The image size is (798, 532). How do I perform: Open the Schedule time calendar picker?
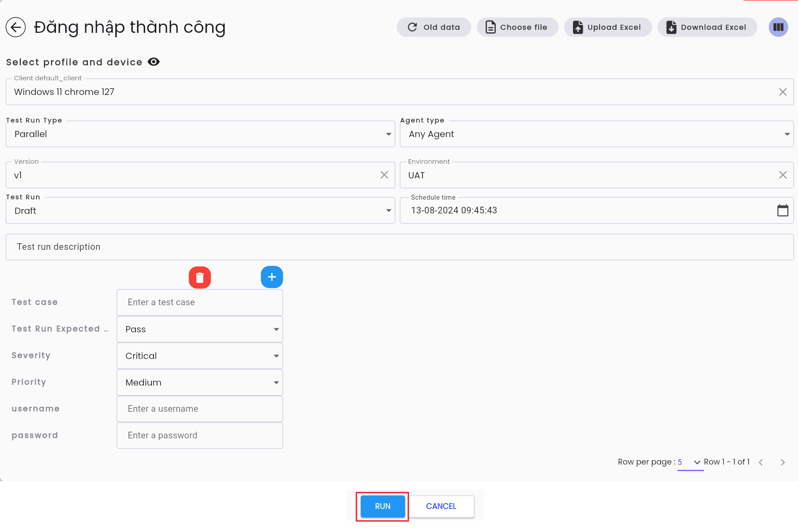coord(782,210)
